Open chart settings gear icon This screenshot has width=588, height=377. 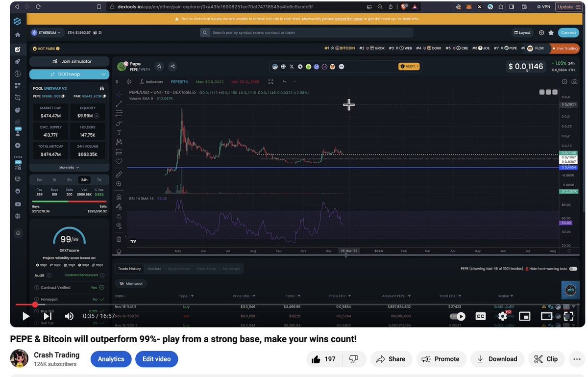(x=564, y=82)
